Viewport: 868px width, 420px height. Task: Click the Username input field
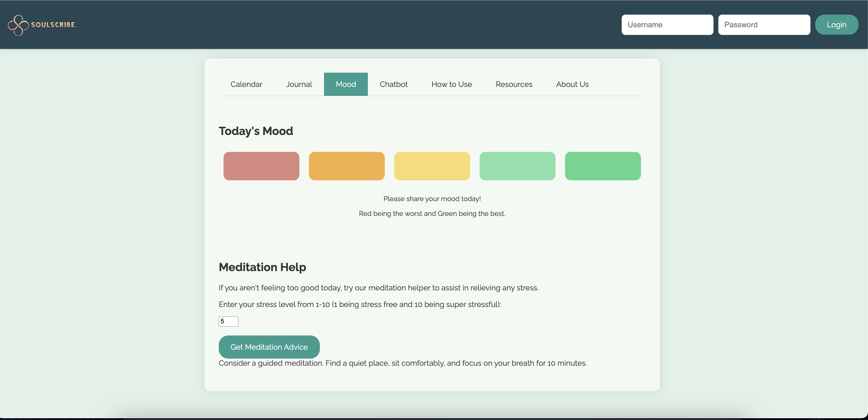667,25
